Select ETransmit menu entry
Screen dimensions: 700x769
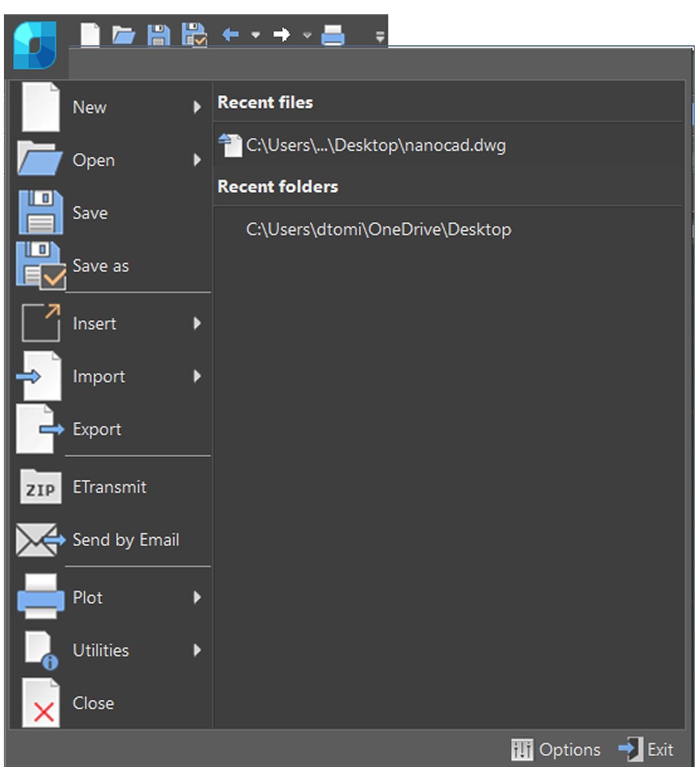click(x=110, y=487)
